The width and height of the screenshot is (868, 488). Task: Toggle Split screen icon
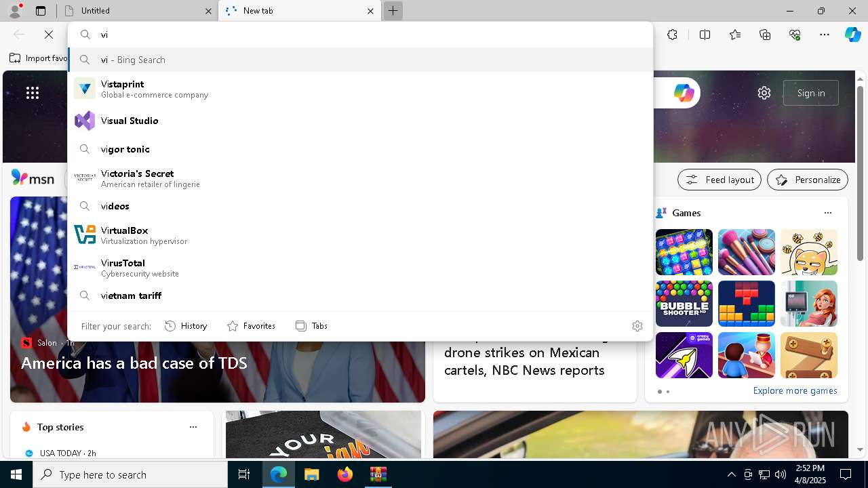[x=705, y=35]
